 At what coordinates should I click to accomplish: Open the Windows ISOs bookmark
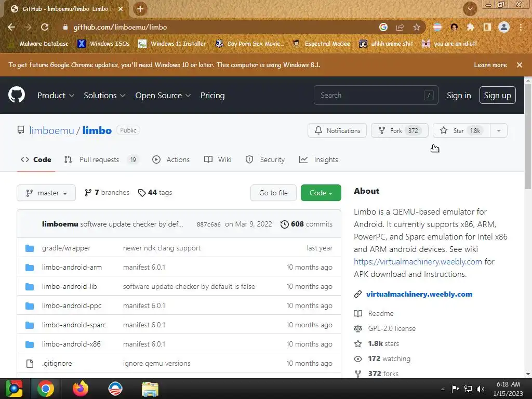(103, 44)
